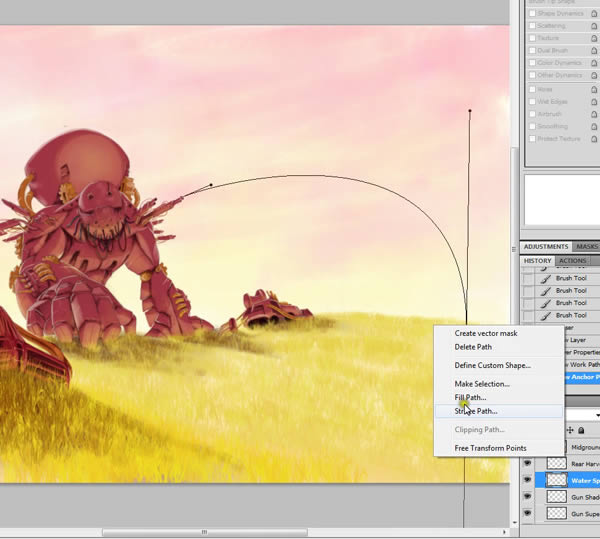This screenshot has width=600, height=539.
Task: Click the lock icon beside Noise
Action: (594, 90)
